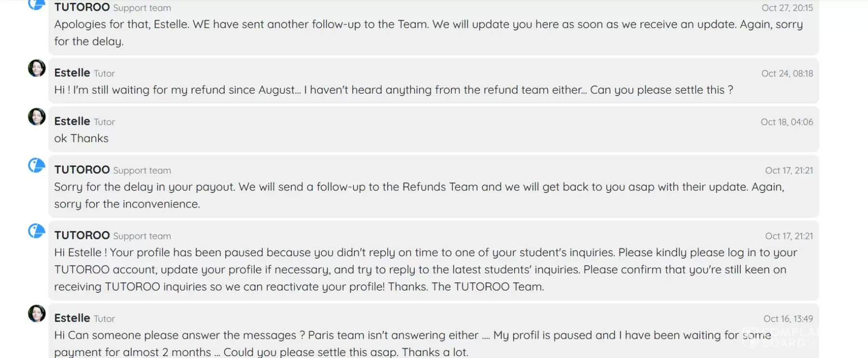
Task: Click Estelle's avatar beside "ok Thanks"
Action: [x=37, y=117]
